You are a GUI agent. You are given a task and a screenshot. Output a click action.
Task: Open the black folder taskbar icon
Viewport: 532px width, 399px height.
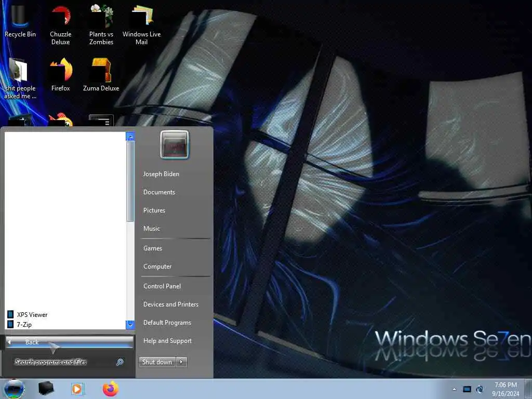(46, 389)
